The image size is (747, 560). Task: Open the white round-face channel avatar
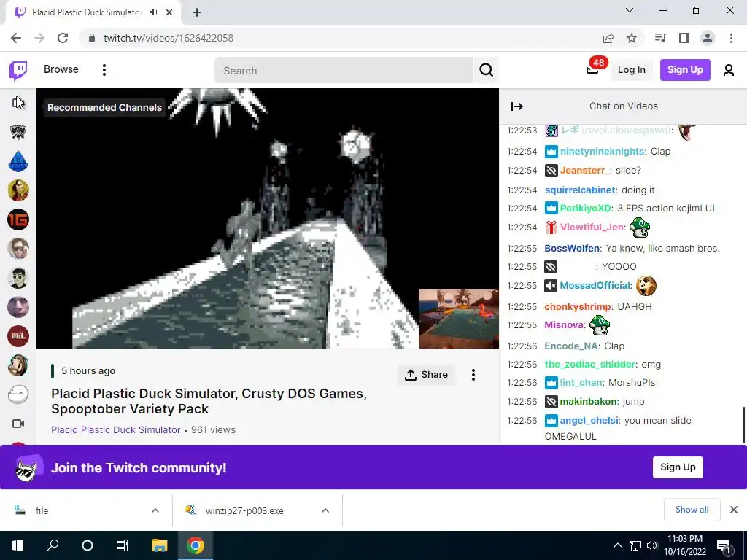pyautogui.click(x=18, y=394)
